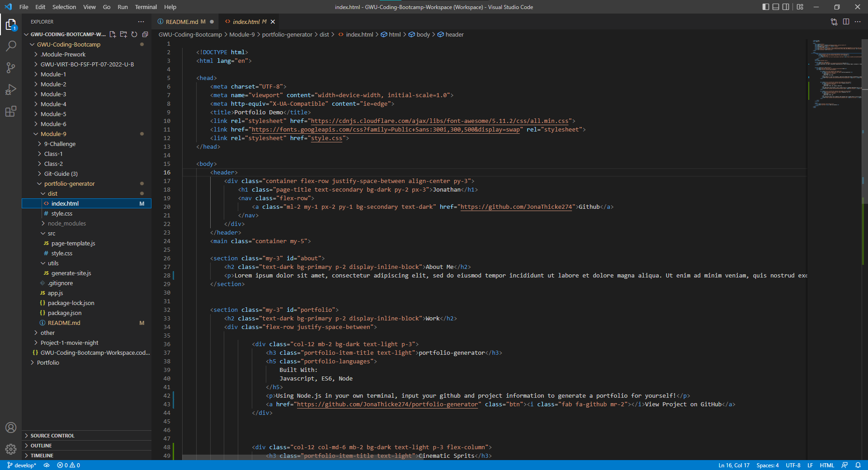Image resolution: width=868 pixels, height=470 pixels.
Task: Refresh the Explorer tree
Action: tap(134, 34)
